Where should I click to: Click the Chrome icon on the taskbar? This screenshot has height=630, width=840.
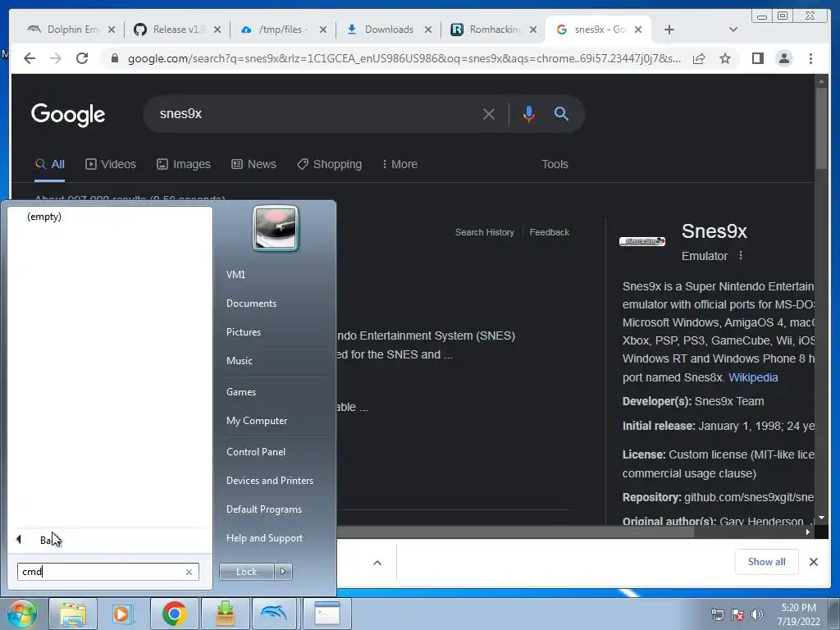coord(174,614)
